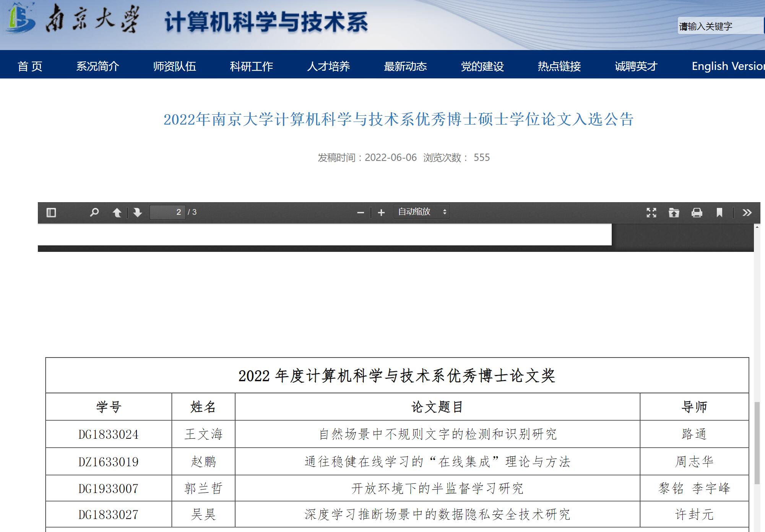Zoom out the PDF document
Screen dimensions: 765x532
pyautogui.click(x=360, y=212)
